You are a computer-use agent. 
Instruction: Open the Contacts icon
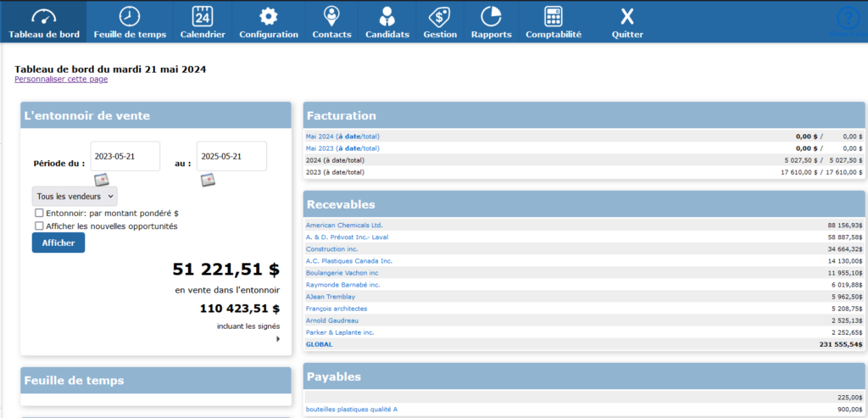point(331,17)
